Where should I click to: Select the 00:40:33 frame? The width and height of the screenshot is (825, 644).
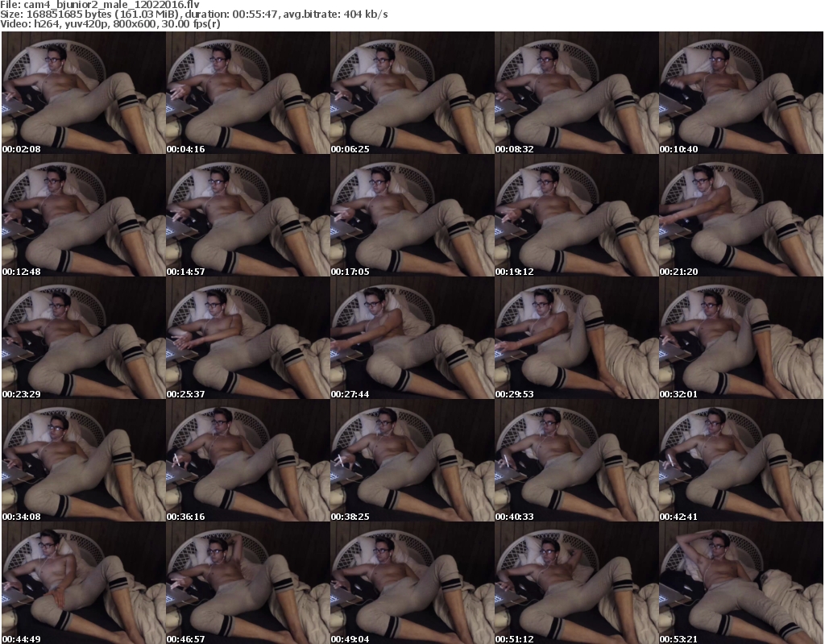576,460
